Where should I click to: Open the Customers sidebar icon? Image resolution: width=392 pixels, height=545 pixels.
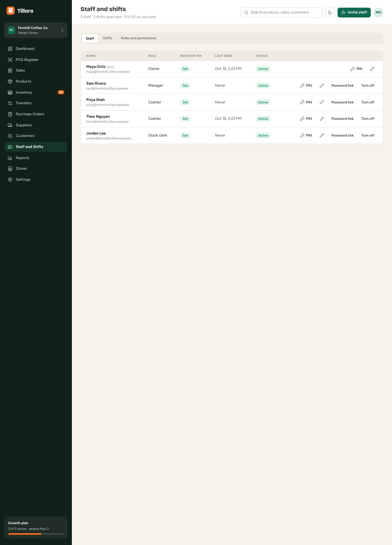pyautogui.click(x=10, y=136)
